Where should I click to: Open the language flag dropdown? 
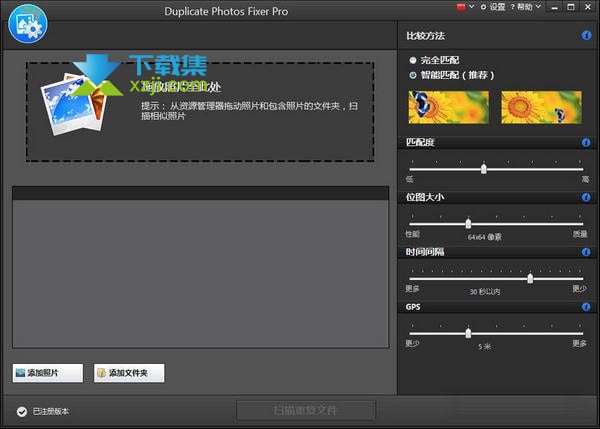click(x=465, y=7)
